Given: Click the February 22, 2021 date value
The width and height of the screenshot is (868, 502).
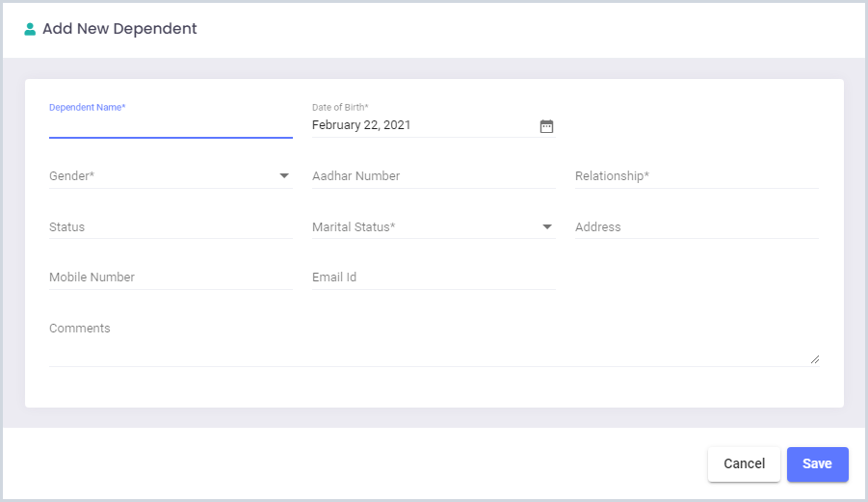Looking at the screenshot, I should click(x=361, y=125).
